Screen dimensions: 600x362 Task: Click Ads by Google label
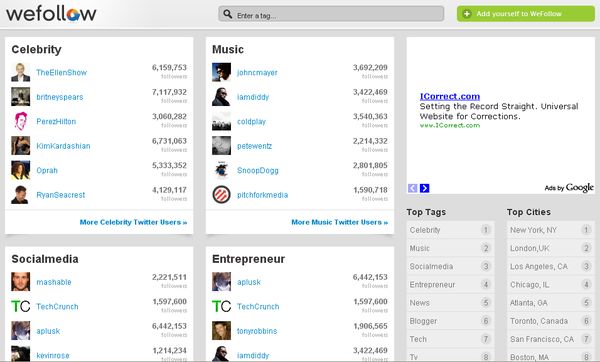(x=569, y=188)
